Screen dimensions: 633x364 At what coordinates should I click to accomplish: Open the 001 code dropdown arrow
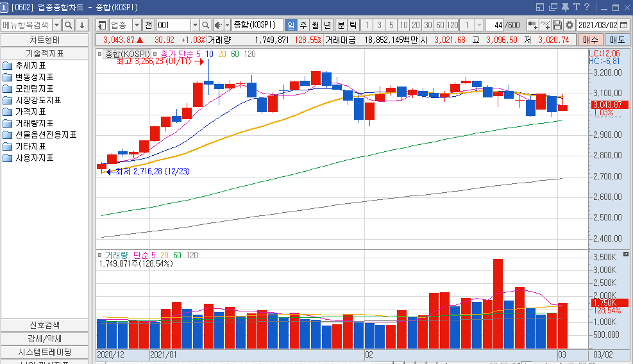tap(195, 25)
